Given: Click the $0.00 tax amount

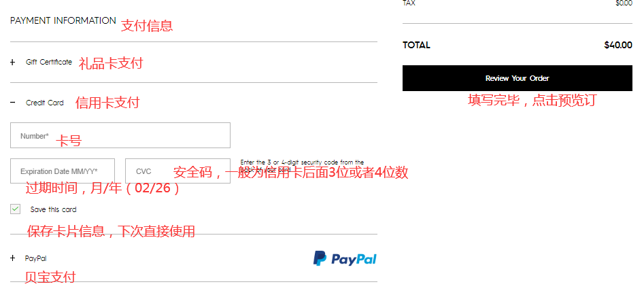Looking at the screenshot, I should [x=624, y=3].
